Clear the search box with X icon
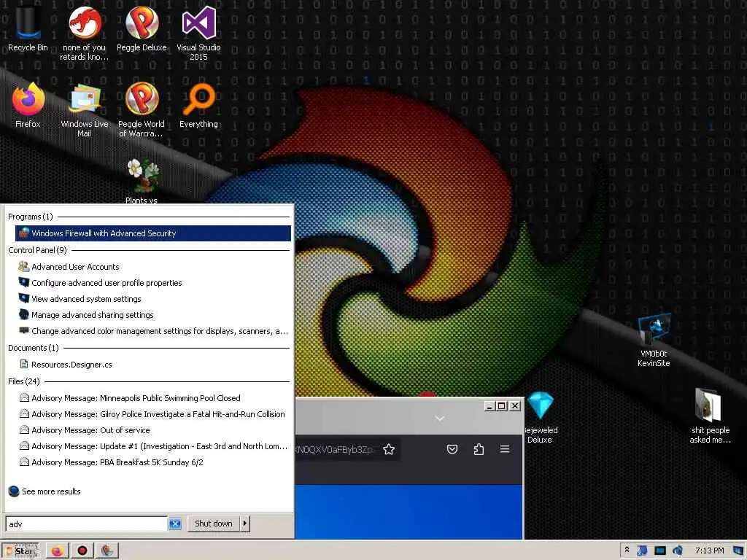The image size is (747, 560). click(175, 524)
